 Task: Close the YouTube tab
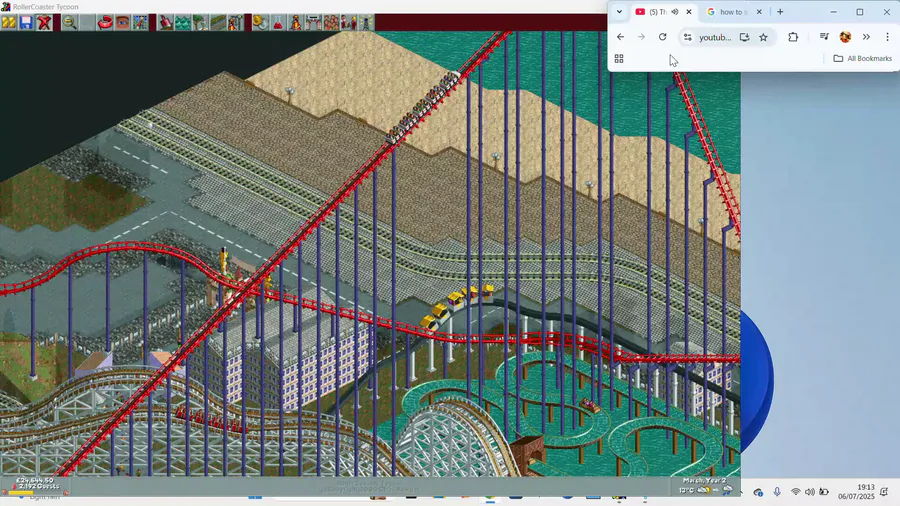click(689, 11)
